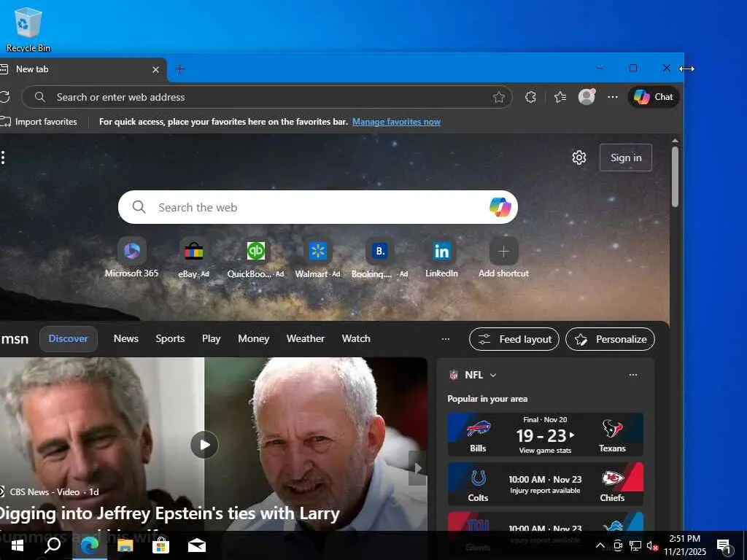Select the Play feed tab
Viewport: 747px width, 560px height.
211,339
